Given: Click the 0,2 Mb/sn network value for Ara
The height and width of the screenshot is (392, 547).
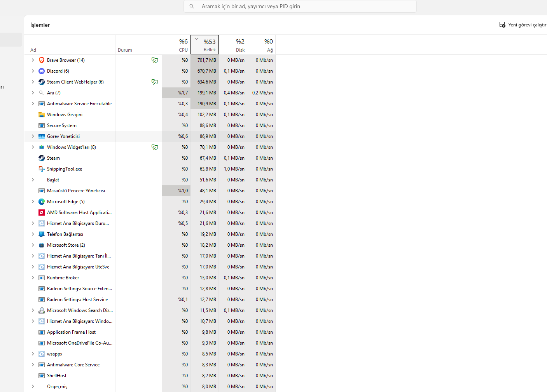Looking at the screenshot, I should click(x=262, y=93).
